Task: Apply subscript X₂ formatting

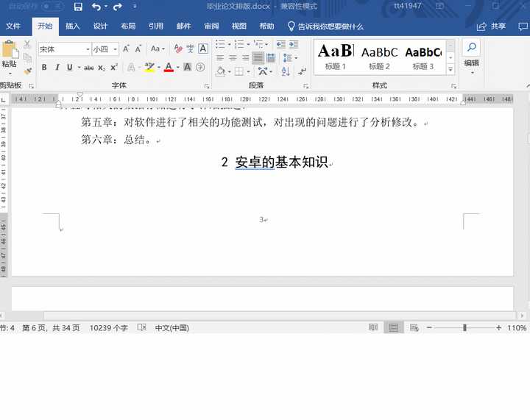Action: pos(102,68)
